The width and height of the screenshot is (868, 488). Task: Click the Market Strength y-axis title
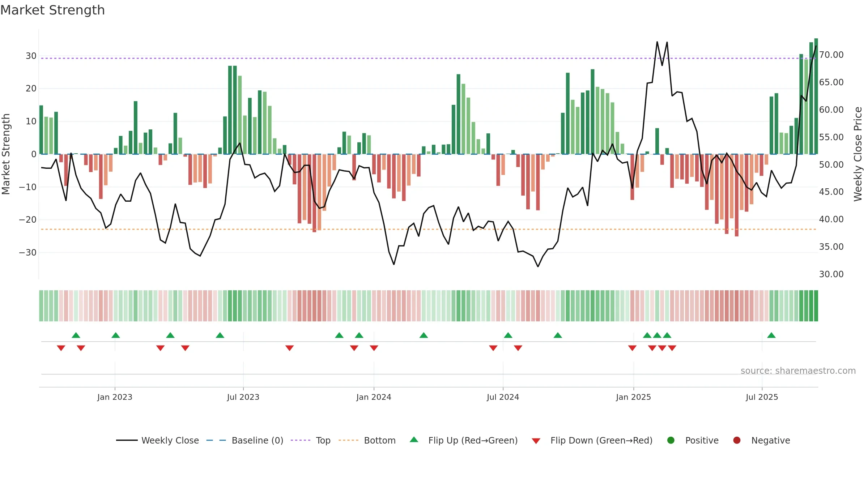(x=6, y=154)
